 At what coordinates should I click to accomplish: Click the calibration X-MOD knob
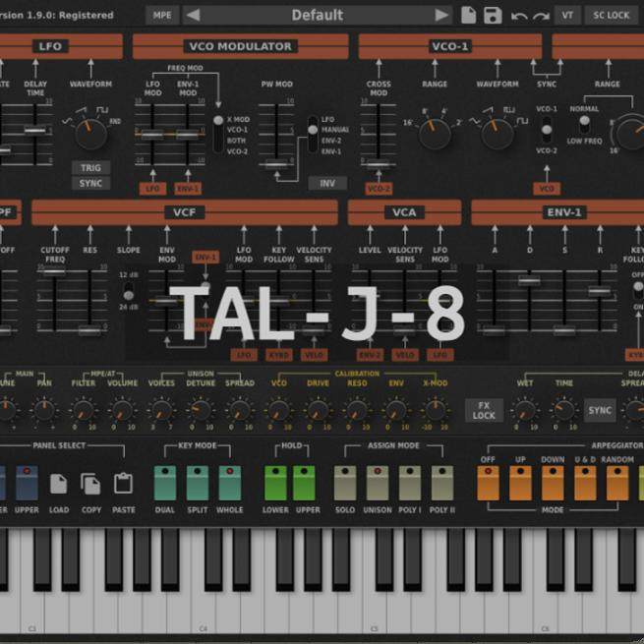[435, 410]
